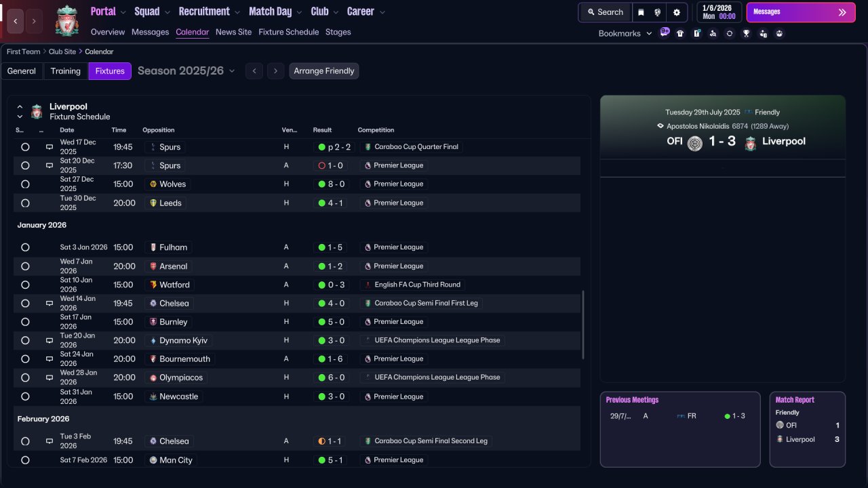Open the Match Day dropdown menu
Screen dimensions: 868x488
pos(275,12)
